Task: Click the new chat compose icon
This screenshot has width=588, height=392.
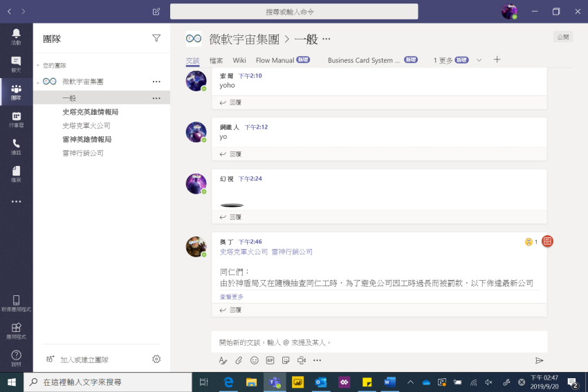Action: (x=156, y=12)
